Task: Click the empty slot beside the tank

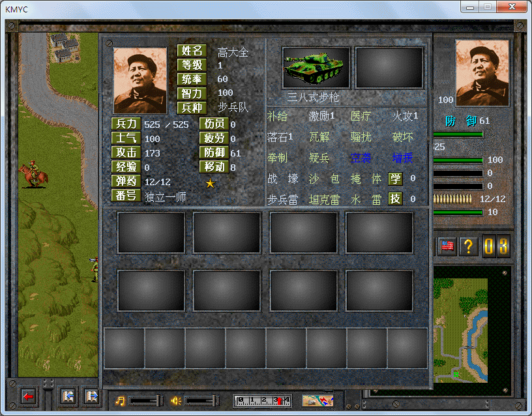Action: coord(389,68)
